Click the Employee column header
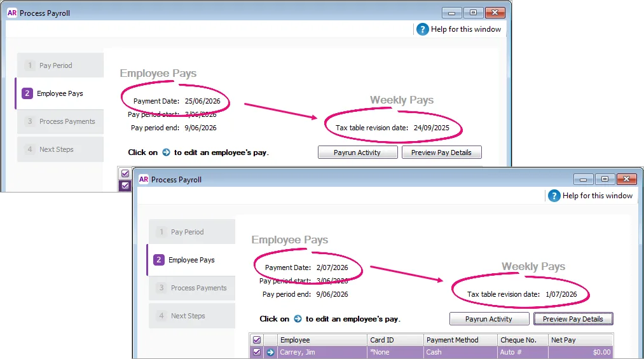 pos(322,340)
